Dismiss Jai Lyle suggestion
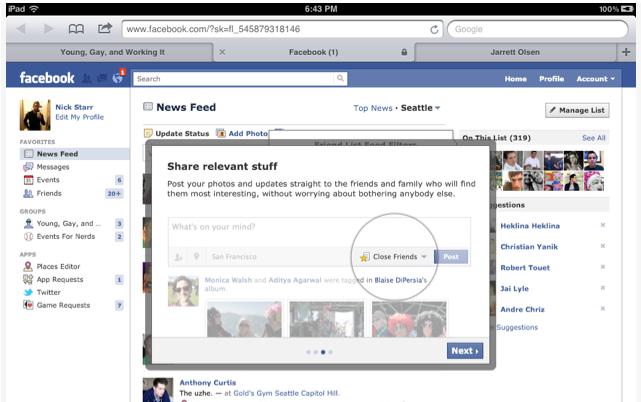Screen dimensions: 641x402 pos(603,288)
